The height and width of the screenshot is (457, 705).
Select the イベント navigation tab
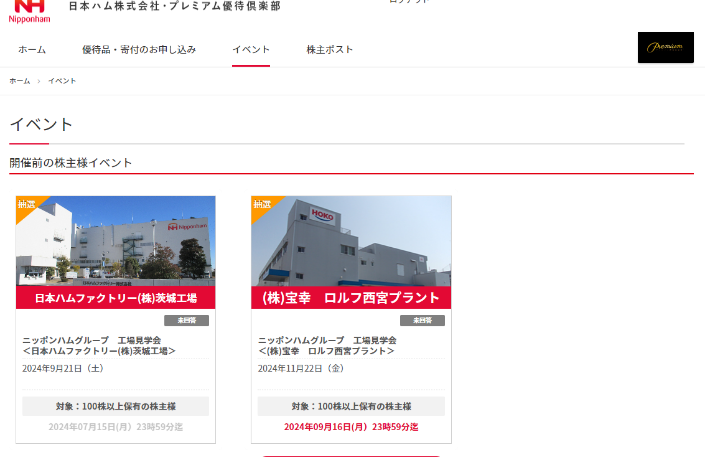(x=251, y=49)
